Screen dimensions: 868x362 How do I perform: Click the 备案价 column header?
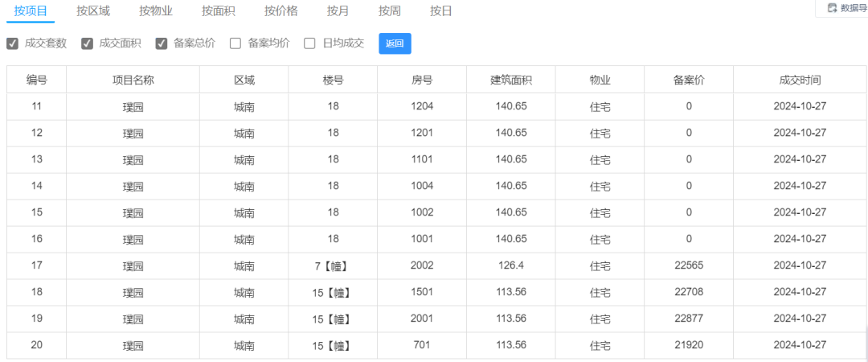pyautogui.click(x=689, y=80)
